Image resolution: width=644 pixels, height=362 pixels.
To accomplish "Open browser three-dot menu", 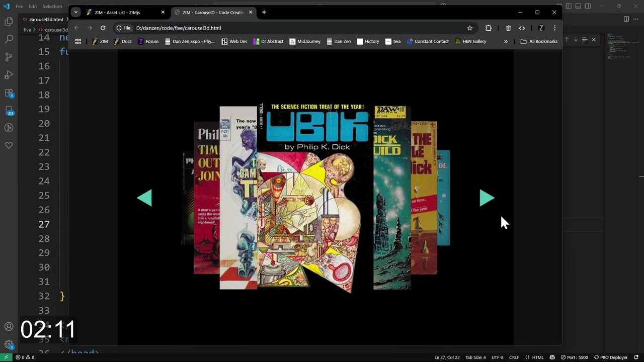I will point(554,28).
